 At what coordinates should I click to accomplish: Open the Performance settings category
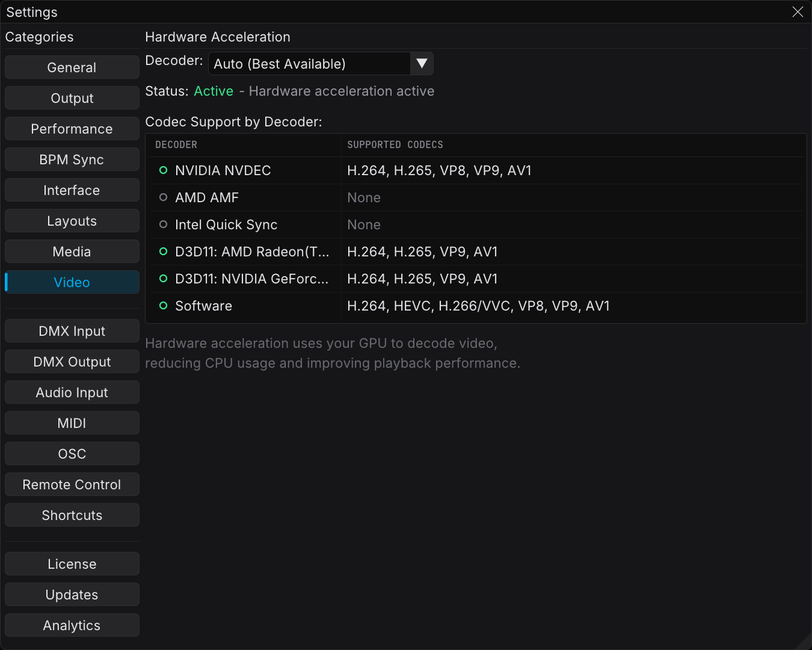click(x=72, y=129)
